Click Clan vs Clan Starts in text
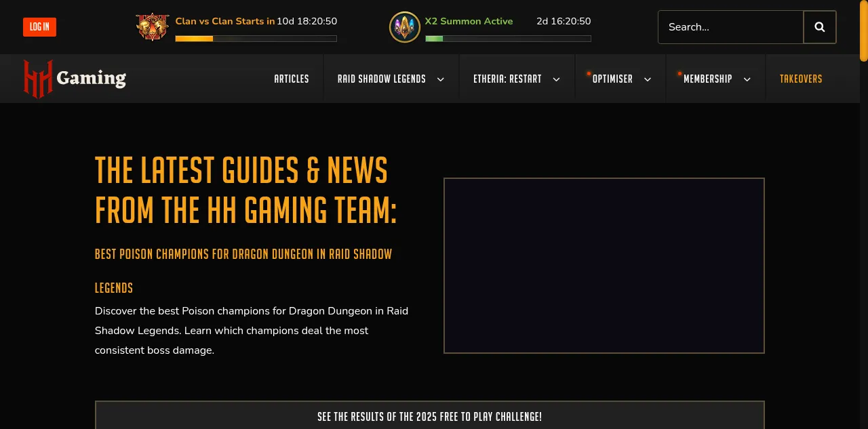Viewport: 868px width, 429px height. click(x=225, y=21)
